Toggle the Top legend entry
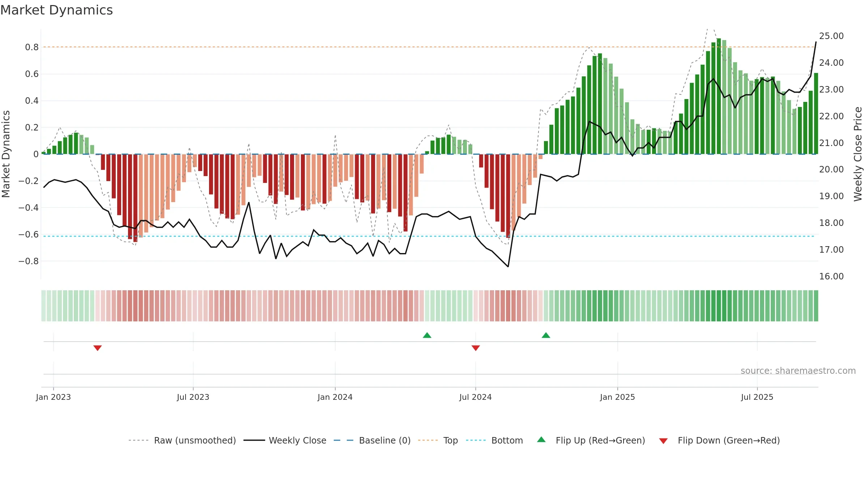 (438, 440)
